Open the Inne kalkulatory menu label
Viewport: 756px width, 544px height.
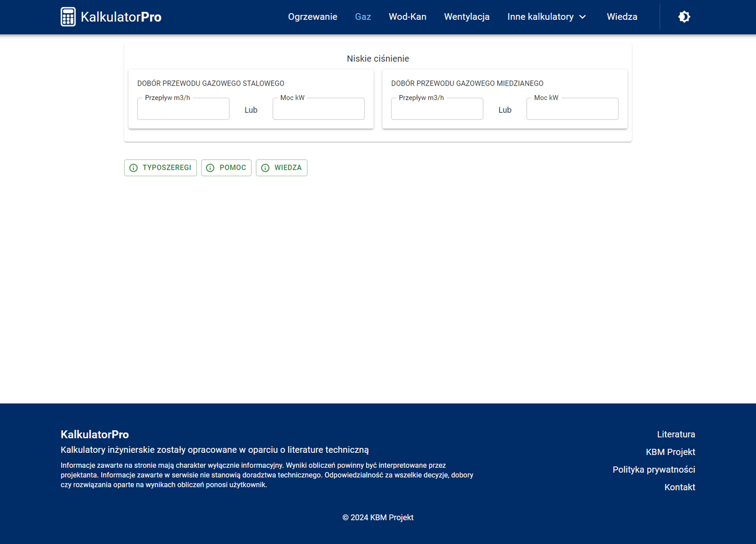pyautogui.click(x=540, y=17)
